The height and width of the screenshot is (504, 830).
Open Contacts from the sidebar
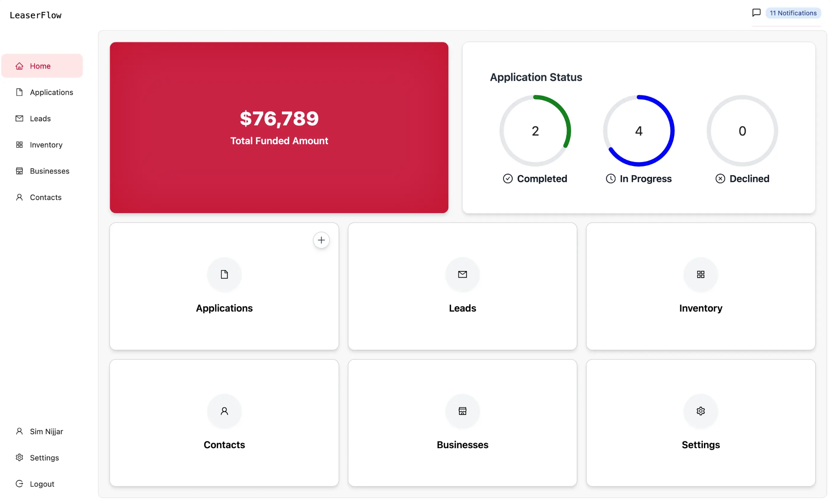click(46, 197)
